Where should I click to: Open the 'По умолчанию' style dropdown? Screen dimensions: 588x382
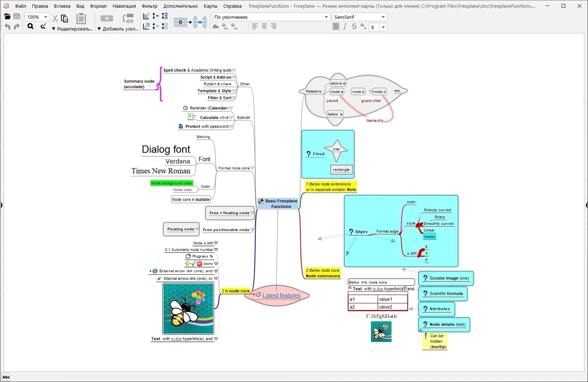click(x=271, y=17)
